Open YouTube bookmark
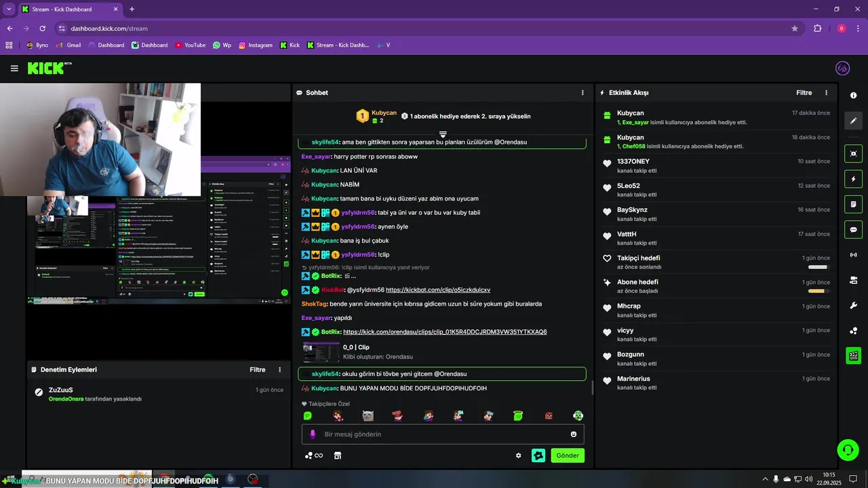The image size is (868, 488). (190, 45)
